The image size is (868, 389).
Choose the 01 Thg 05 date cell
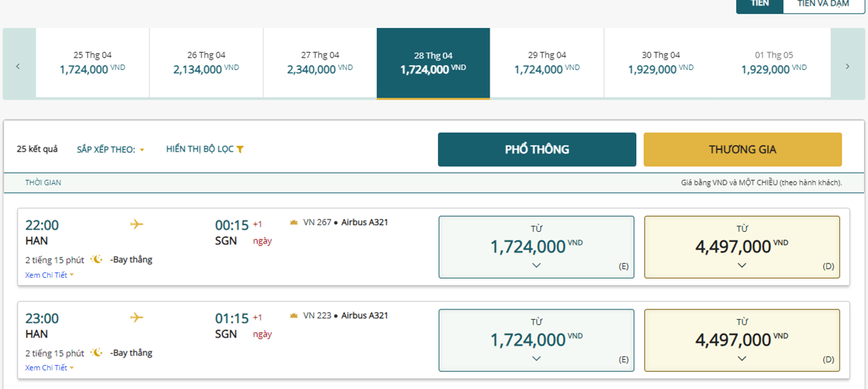774,63
